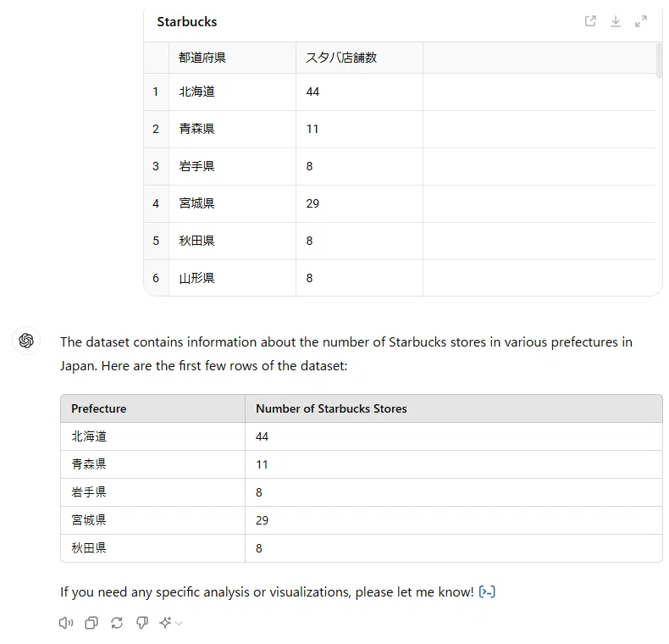Click the sparkle model switch icon

click(165, 623)
